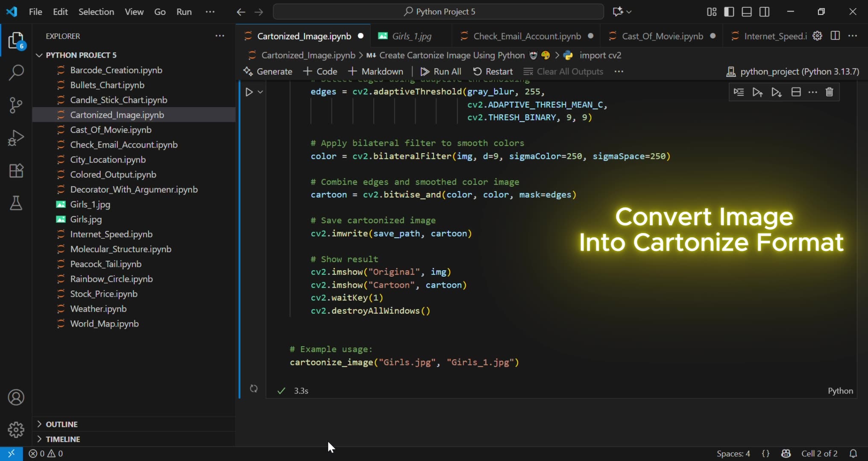The image size is (868, 461).
Task: Split the current notebook cell
Action: (796, 92)
